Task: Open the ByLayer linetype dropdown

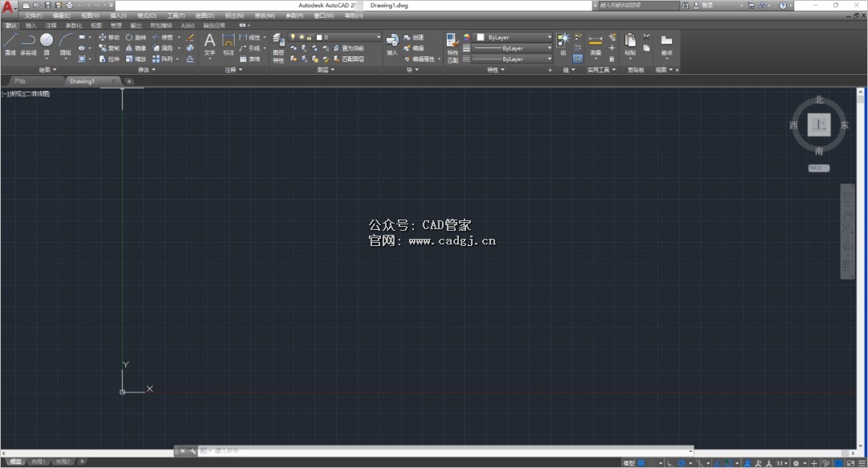Action: (512, 59)
